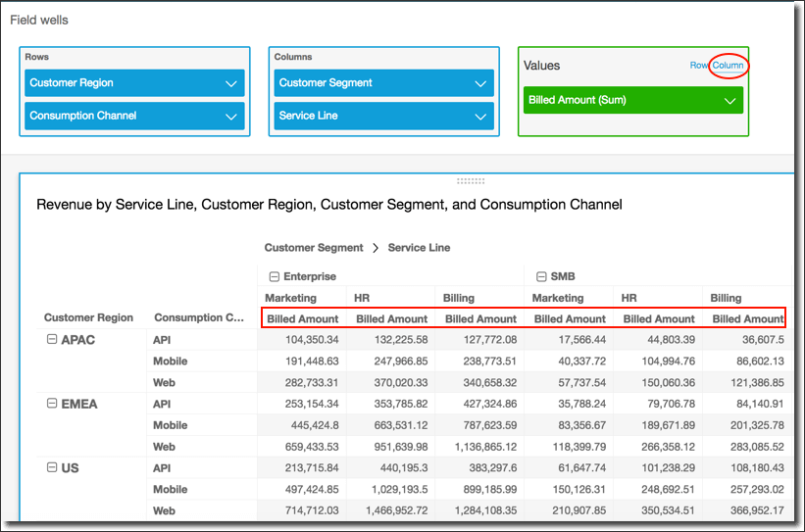
Task: Switch values placement to Row
Action: tap(699, 66)
